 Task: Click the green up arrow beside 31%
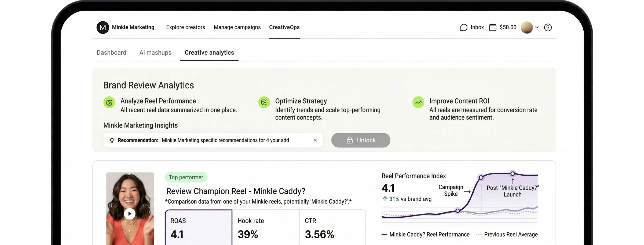[x=385, y=199]
